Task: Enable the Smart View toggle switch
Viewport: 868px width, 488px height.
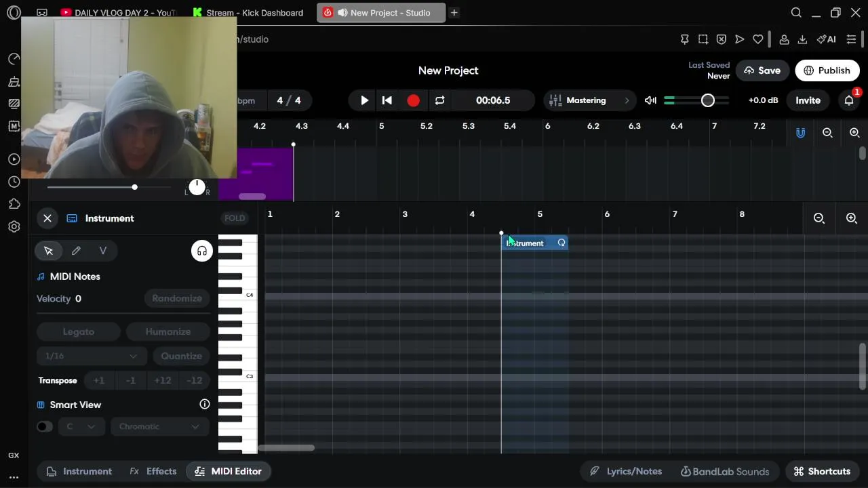Action: pyautogui.click(x=45, y=426)
